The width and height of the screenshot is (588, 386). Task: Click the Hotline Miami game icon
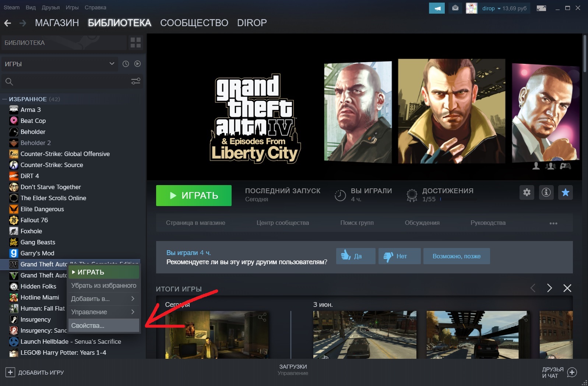[14, 297]
